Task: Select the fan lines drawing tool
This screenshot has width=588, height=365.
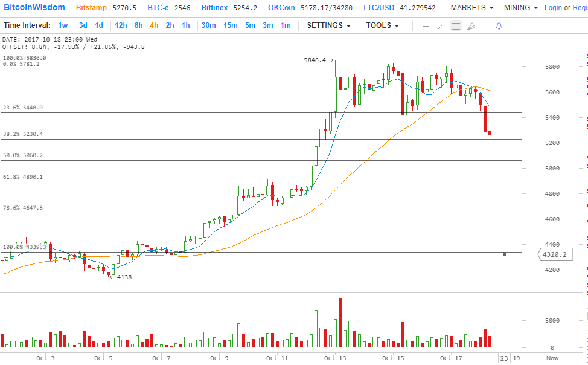Action: pos(471,26)
